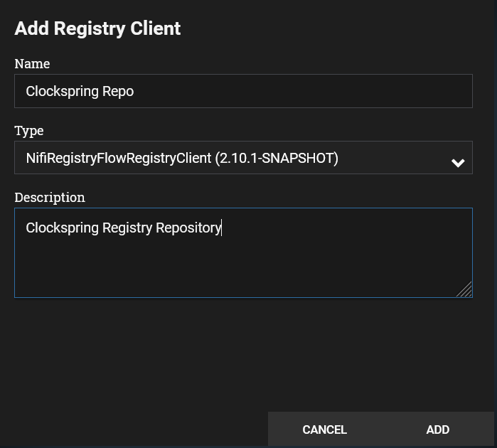Grab the Description textarea resize handle
The image size is (497, 448).
[x=465, y=290]
